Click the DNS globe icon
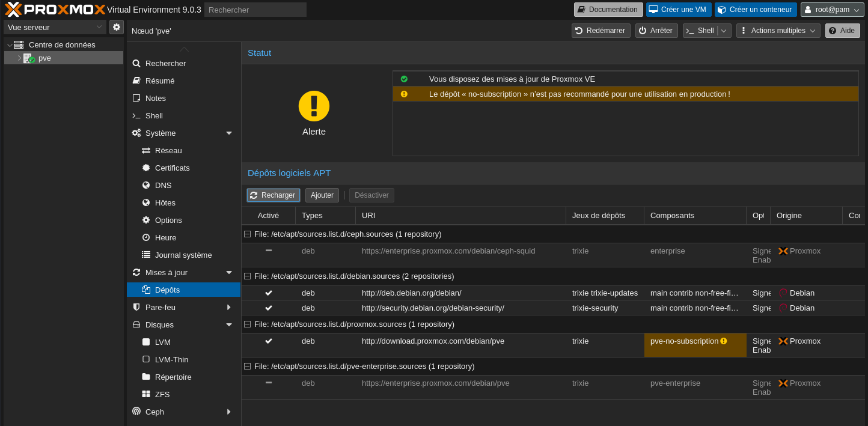The height and width of the screenshot is (426, 868). 146,185
